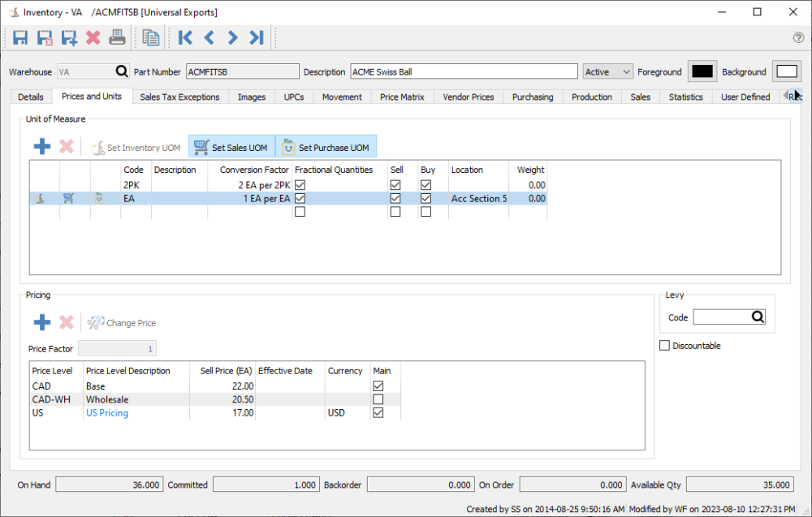Open the Statistics tab
This screenshot has height=517, width=812.
[x=685, y=97]
